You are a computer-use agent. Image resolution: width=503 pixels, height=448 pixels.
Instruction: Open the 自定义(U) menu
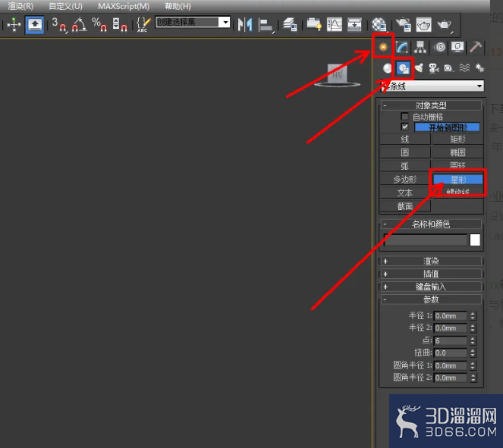[65, 6]
